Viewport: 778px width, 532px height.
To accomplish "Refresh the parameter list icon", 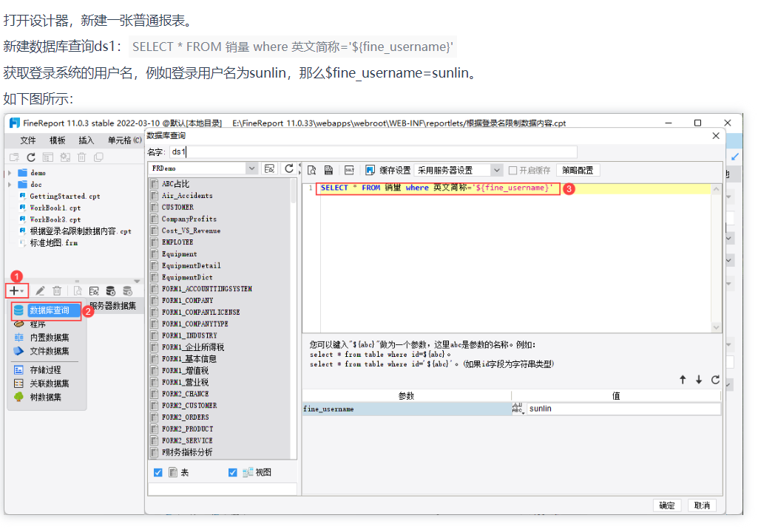I will pyautogui.click(x=715, y=380).
